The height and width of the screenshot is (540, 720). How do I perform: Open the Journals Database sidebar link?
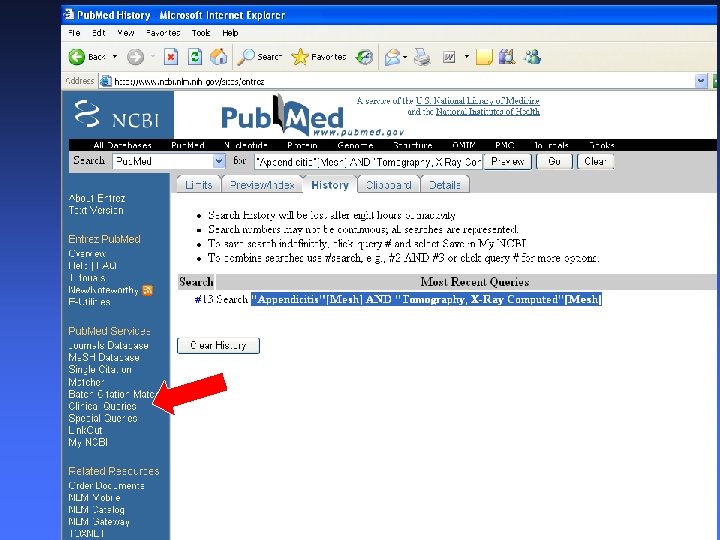108,345
